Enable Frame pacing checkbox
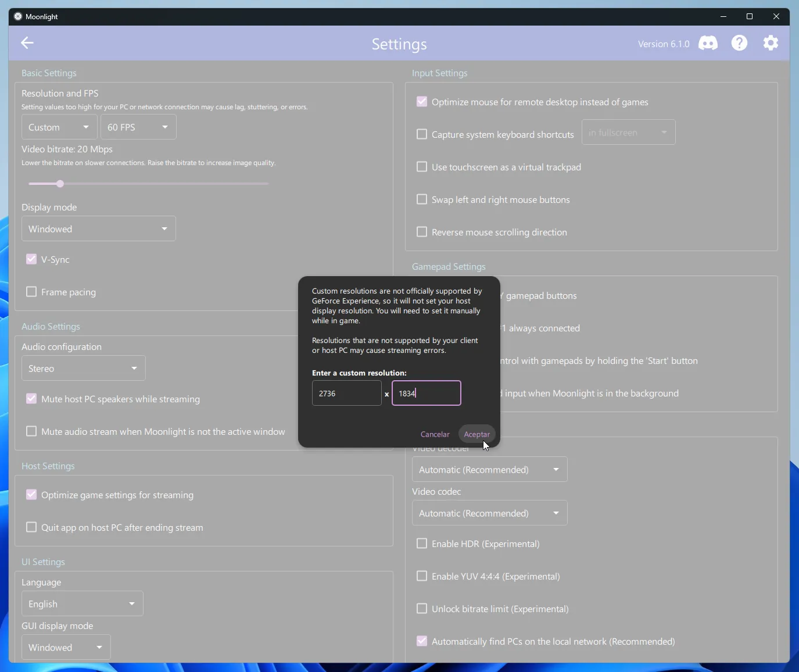The width and height of the screenshot is (799, 672). pos(31,292)
